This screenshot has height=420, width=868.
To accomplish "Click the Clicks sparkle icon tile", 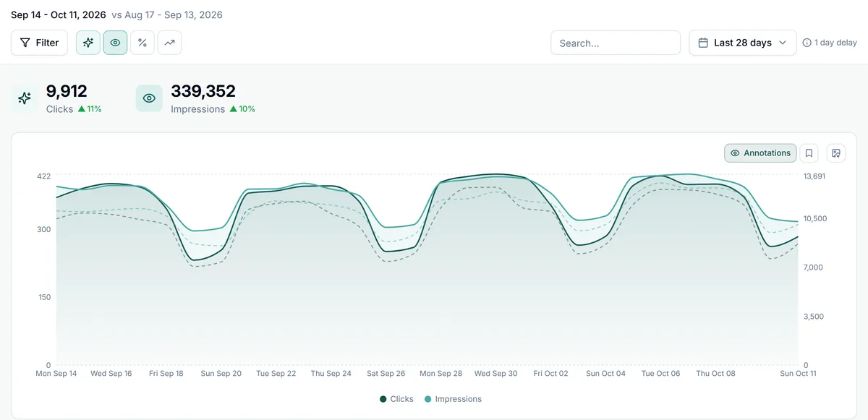I will pyautogui.click(x=25, y=98).
